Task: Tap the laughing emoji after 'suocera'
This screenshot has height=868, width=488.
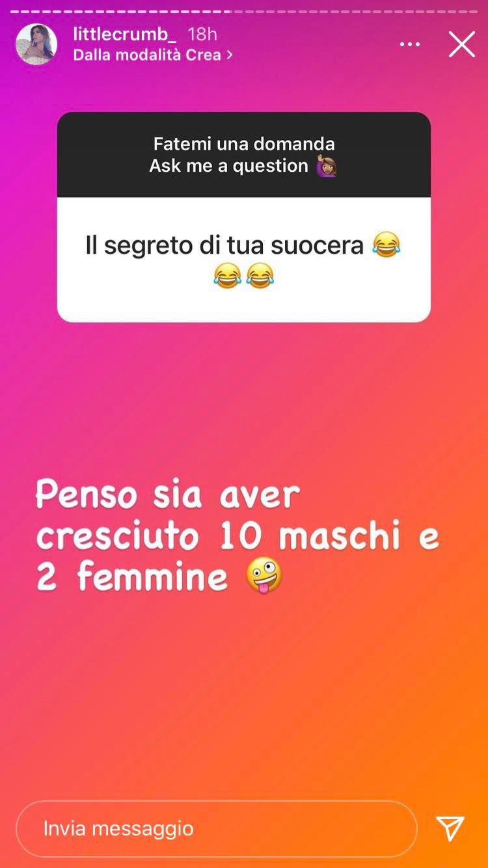Action: coord(386,245)
